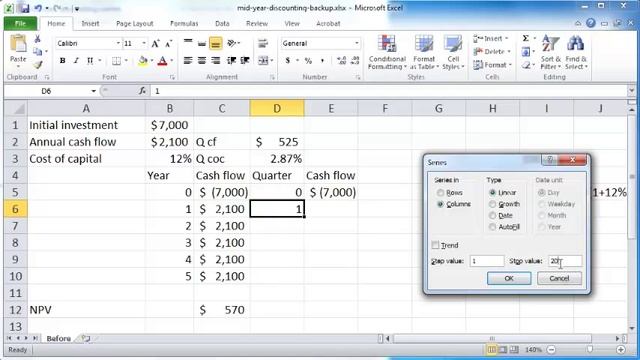Click the Paste clipboard icon
This screenshot has width=640, height=360.
[18, 44]
